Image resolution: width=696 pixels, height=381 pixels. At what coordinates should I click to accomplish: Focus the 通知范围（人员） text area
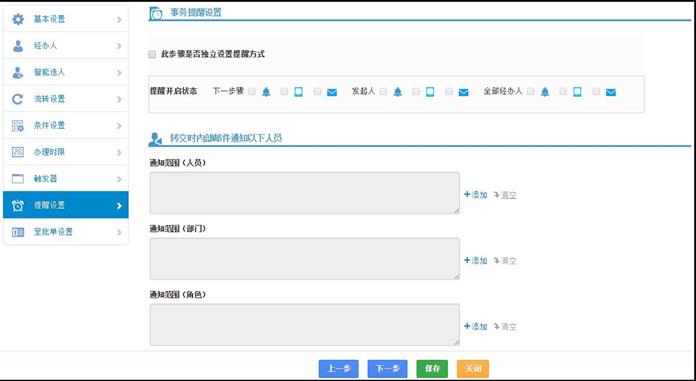pyautogui.click(x=304, y=193)
